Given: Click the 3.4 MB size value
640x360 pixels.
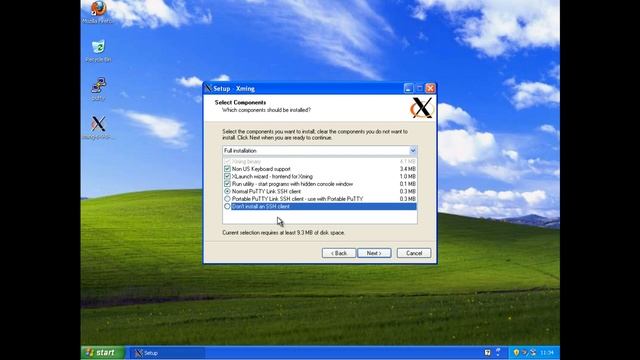Looking at the screenshot, I should 408,169.
